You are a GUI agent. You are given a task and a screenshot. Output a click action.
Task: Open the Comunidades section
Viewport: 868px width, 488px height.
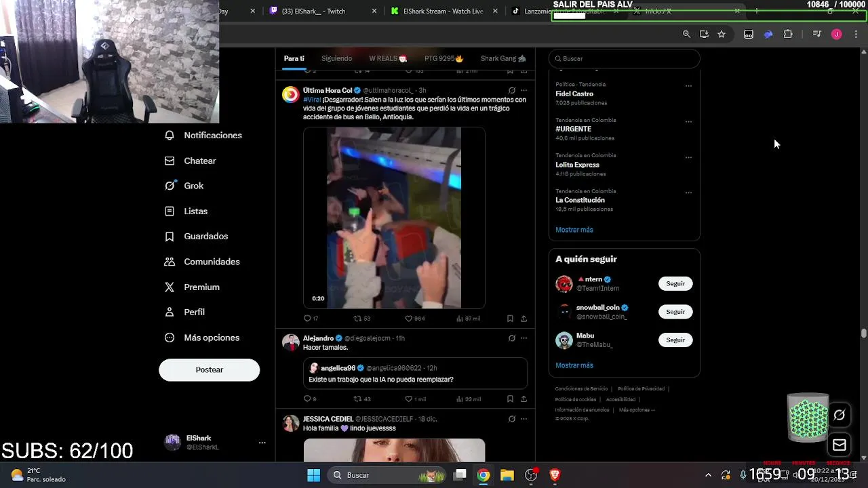pyautogui.click(x=203, y=262)
